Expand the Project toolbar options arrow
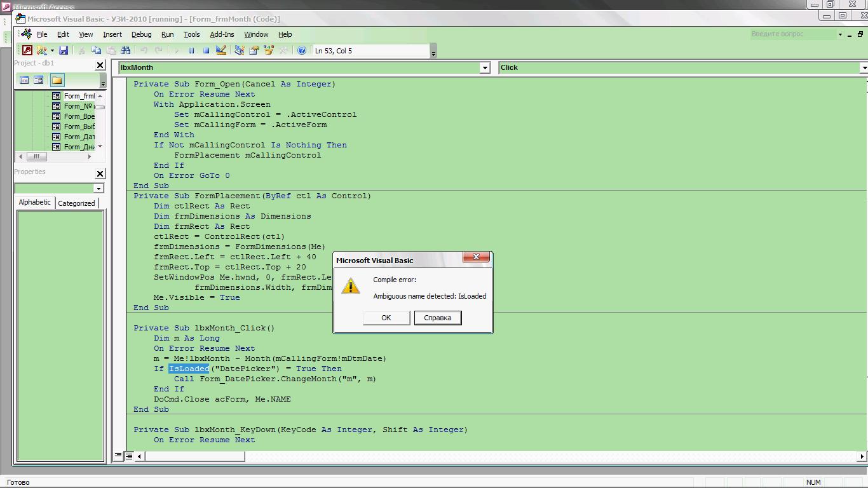The image size is (868, 488). point(103,81)
